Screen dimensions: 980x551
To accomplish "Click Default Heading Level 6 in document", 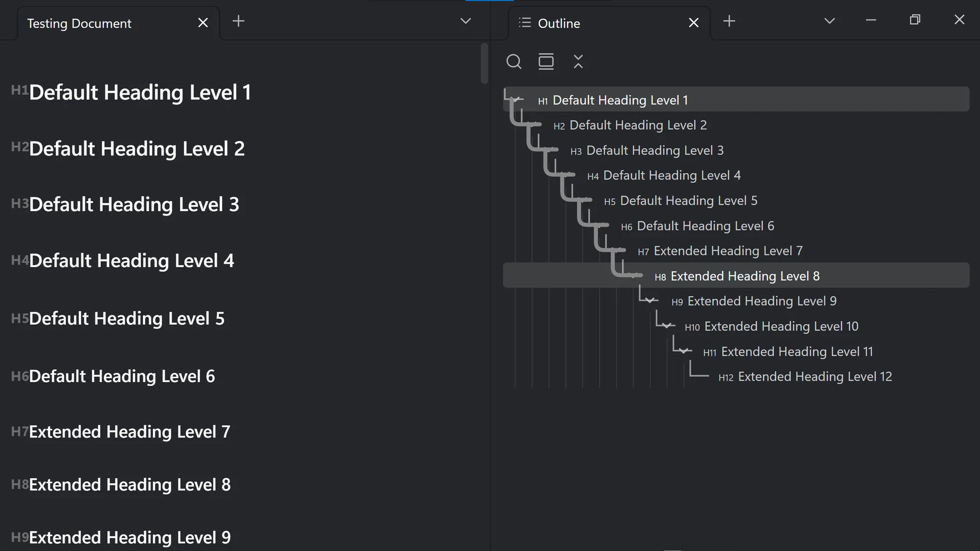I will point(122,376).
